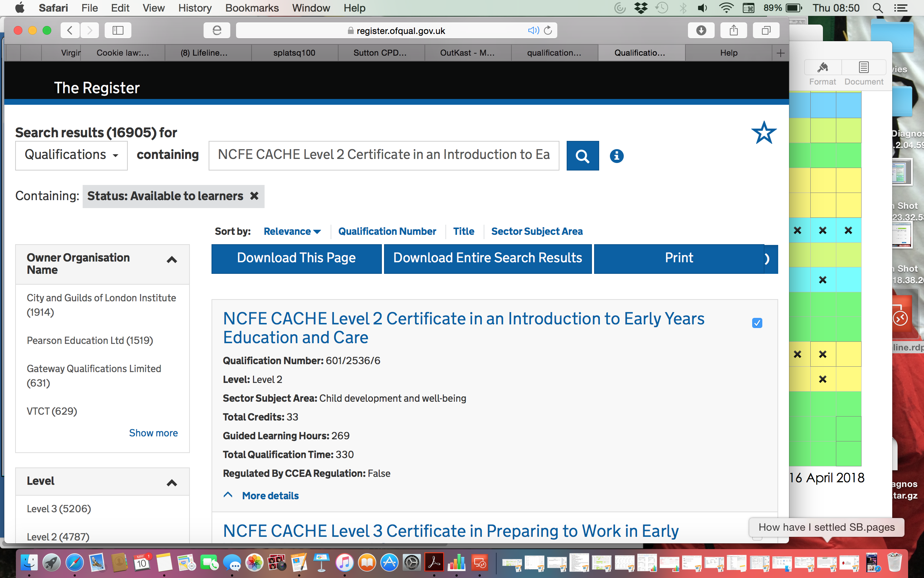
Task: Click the Wi-Fi status icon
Action: coord(725,8)
